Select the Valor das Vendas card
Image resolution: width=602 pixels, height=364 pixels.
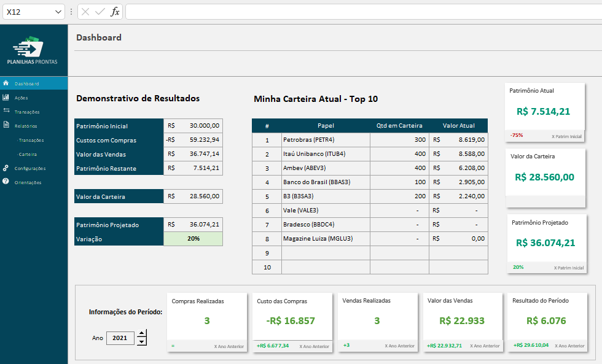(x=463, y=322)
